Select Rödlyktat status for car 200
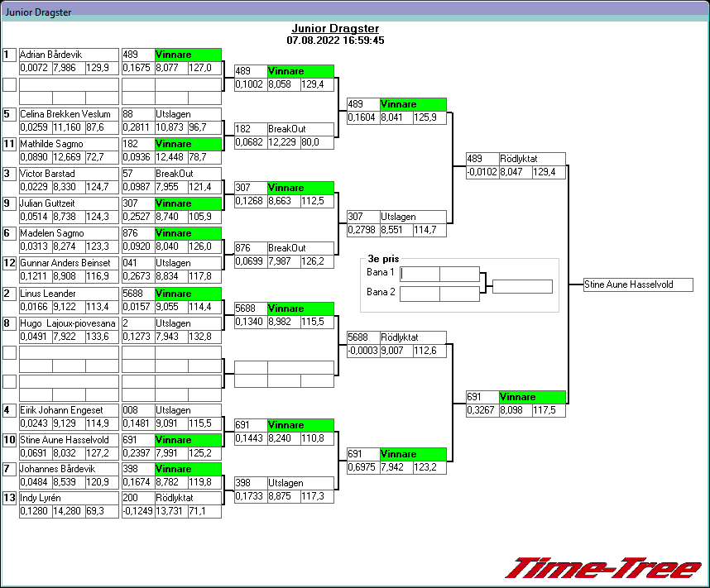The height and width of the screenshot is (588, 710). coord(188,498)
